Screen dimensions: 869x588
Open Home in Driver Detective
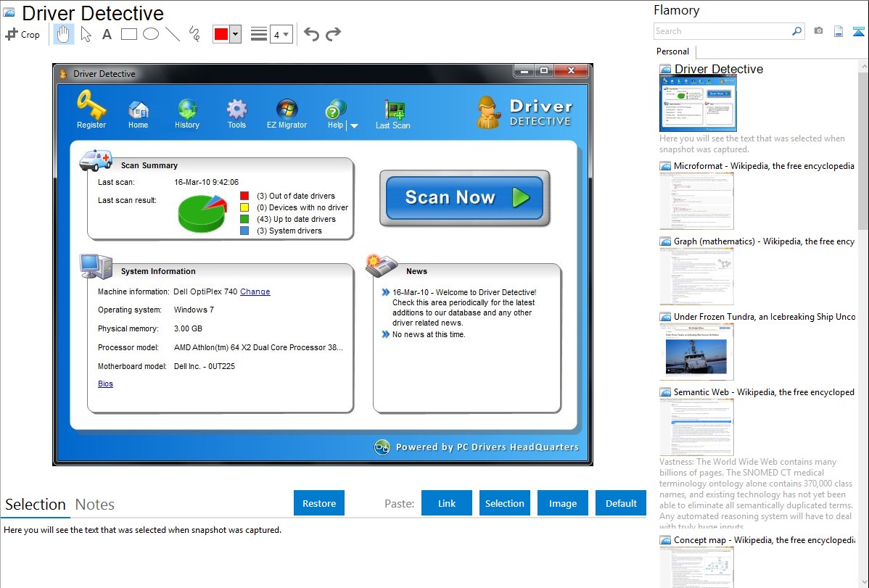[138, 115]
